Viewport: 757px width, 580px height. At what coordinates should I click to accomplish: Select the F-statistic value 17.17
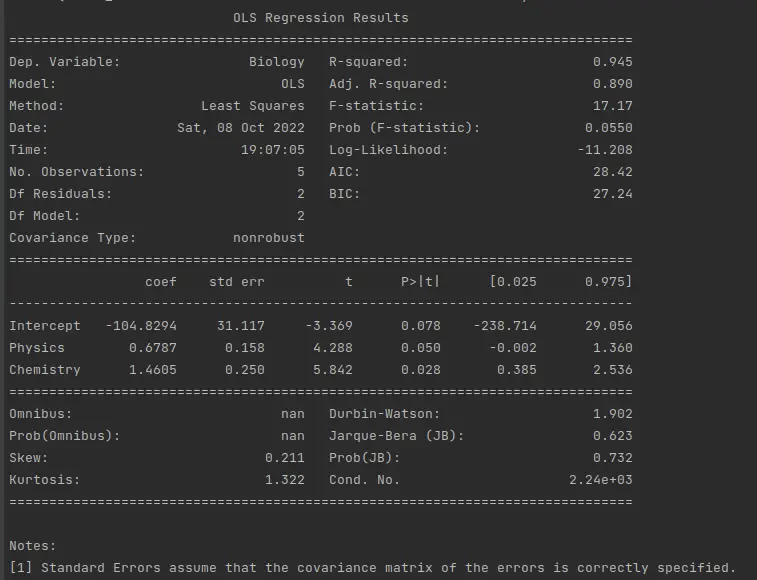(613, 106)
